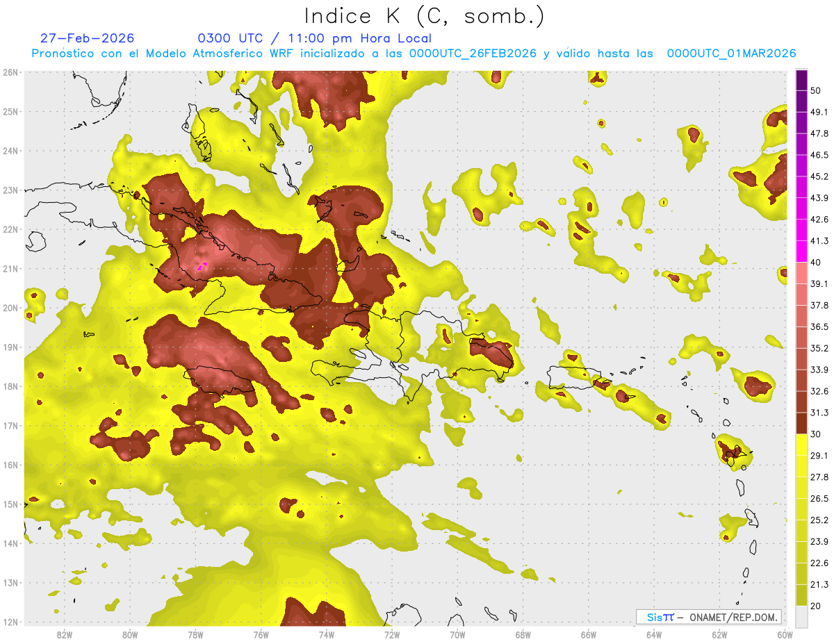Click the magenta colorbar segment above 40

point(801,251)
